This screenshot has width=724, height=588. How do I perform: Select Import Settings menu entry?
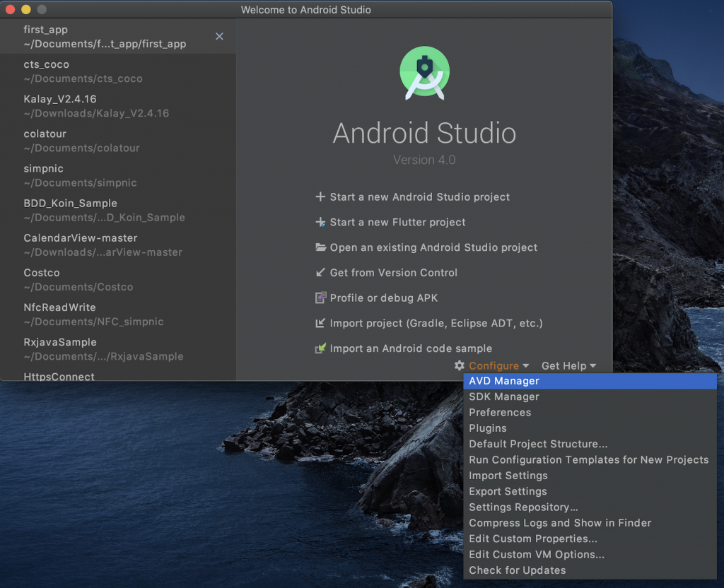click(x=590, y=476)
